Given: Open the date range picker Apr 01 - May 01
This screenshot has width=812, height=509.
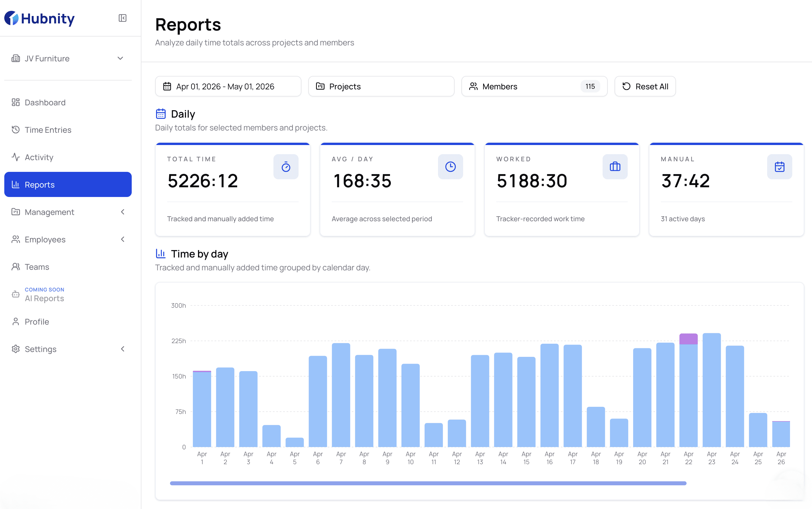Looking at the screenshot, I should pyautogui.click(x=228, y=86).
